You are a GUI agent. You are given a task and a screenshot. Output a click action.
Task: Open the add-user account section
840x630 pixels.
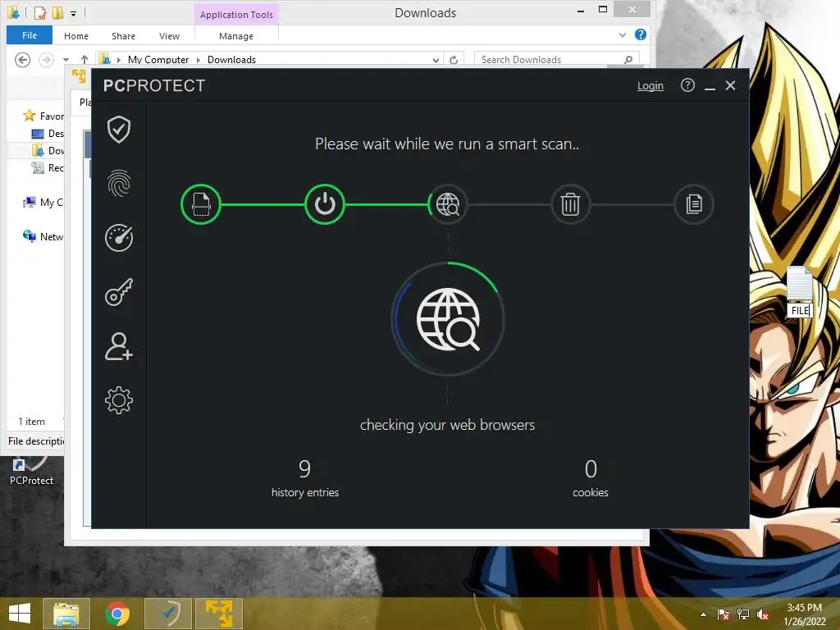[118, 346]
